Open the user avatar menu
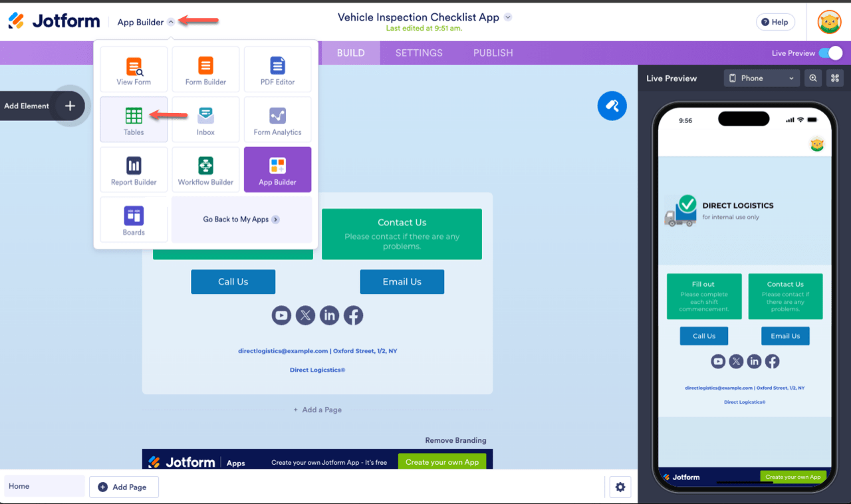This screenshot has height=504, width=851. click(829, 22)
